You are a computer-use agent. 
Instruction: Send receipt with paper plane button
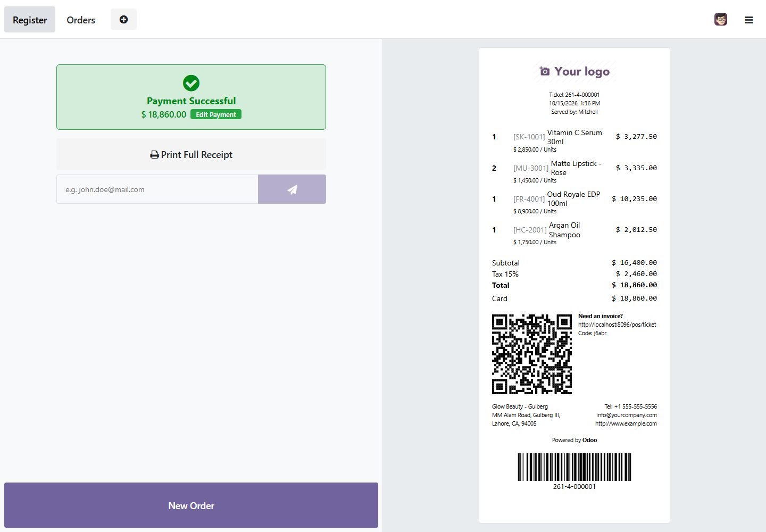[292, 189]
